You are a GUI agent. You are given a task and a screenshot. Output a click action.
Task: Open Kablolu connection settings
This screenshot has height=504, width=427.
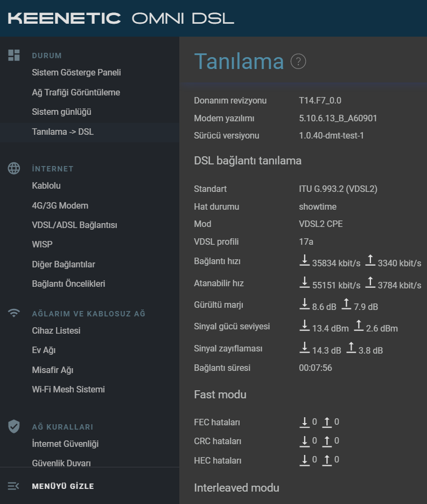pyautogui.click(x=46, y=185)
